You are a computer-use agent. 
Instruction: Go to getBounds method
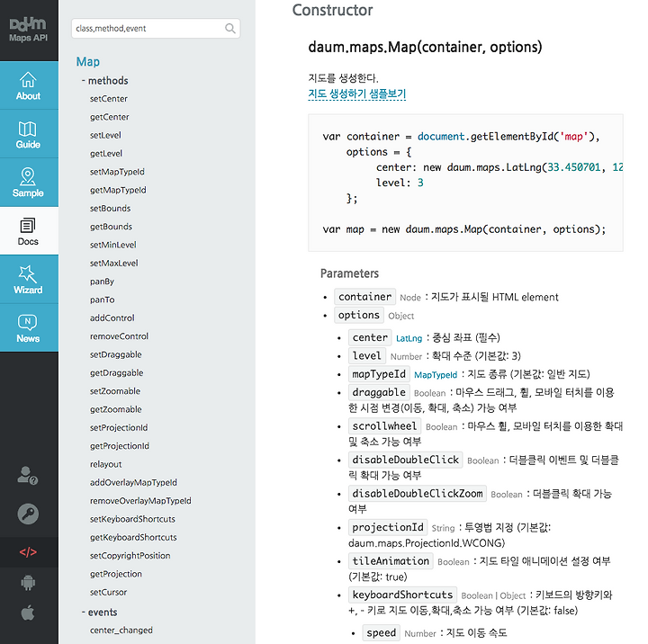(112, 227)
